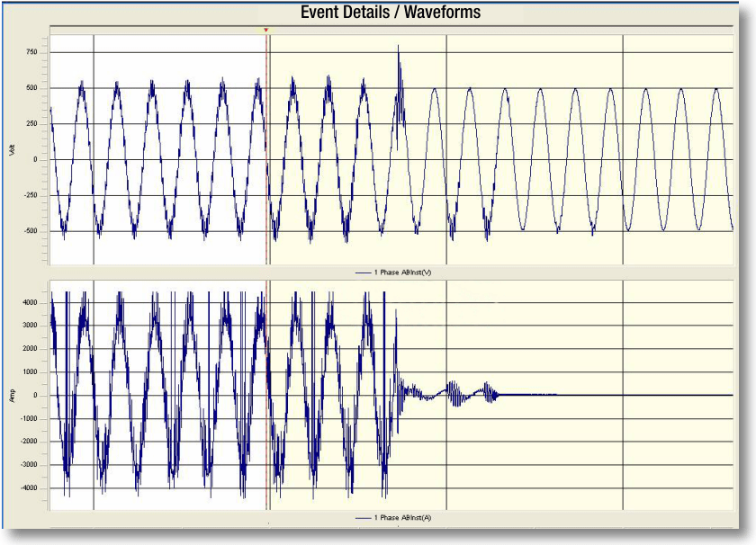The height and width of the screenshot is (545, 756).
Task: Select the red cursor line in voltage plot
Action: pyautogui.click(x=266, y=180)
